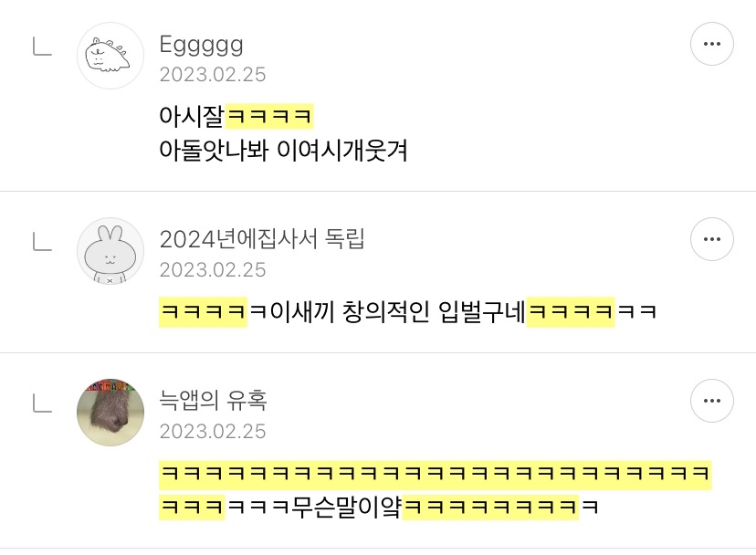Click highlighted ㅋㅋㅋㅋ after 아시잘

click(x=269, y=116)
